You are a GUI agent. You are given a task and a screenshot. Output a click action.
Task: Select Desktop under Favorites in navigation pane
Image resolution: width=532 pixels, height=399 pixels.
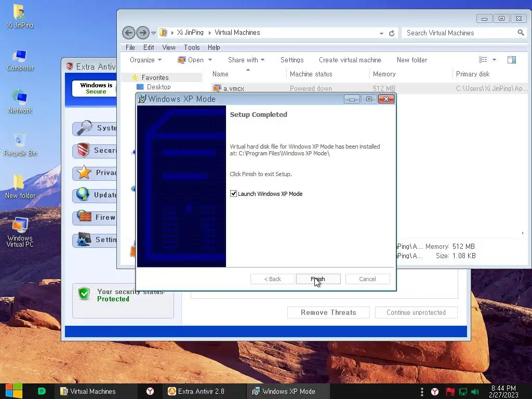(158, 87)
